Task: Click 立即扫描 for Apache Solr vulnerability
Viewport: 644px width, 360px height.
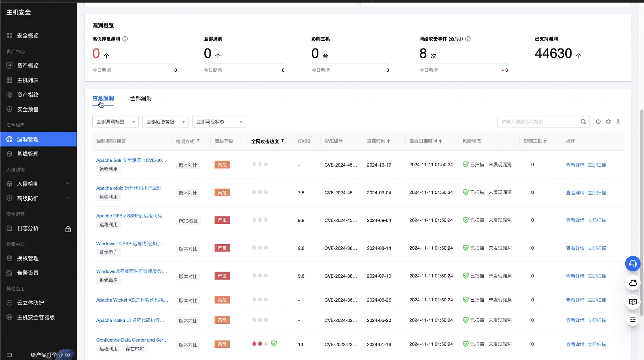Action: click(x=597, y=165)
